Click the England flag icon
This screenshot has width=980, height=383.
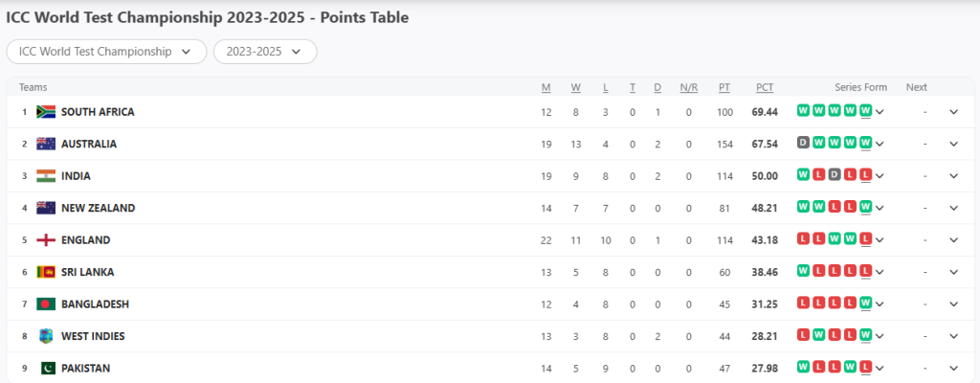pos(46,239)
